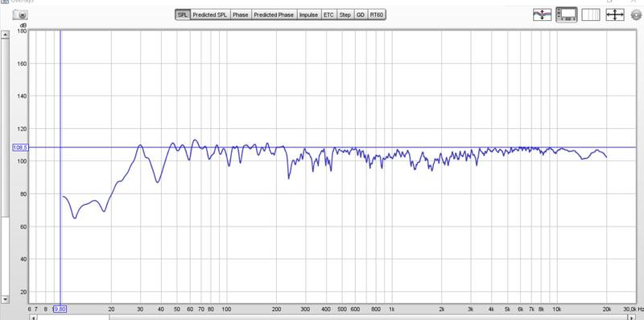Screen dimensions: 644x320
Task: View the GD tab
Action: (x=360, y=15)
